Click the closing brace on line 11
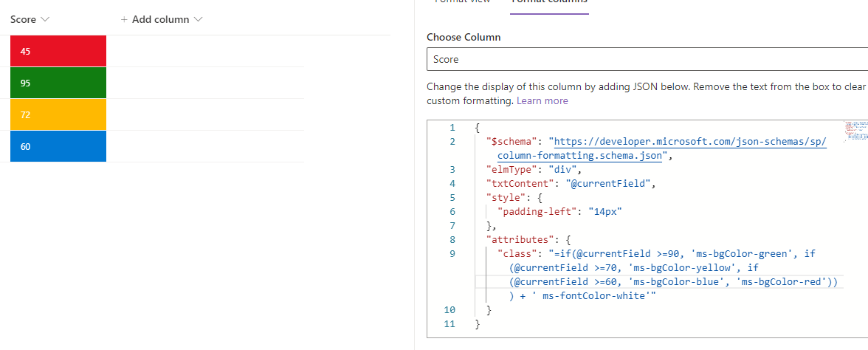The height and width of the screenshot is (350, 868). coord(477,324)
